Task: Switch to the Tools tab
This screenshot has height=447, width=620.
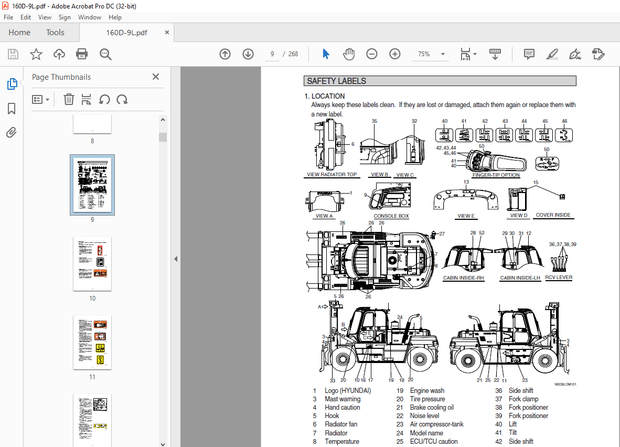Action: [x=55, y=32]
